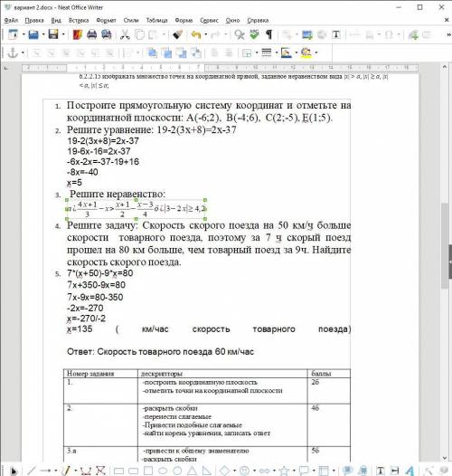Click the anchor icon
This screenshot has height=476, width=452.
point(13,52)
